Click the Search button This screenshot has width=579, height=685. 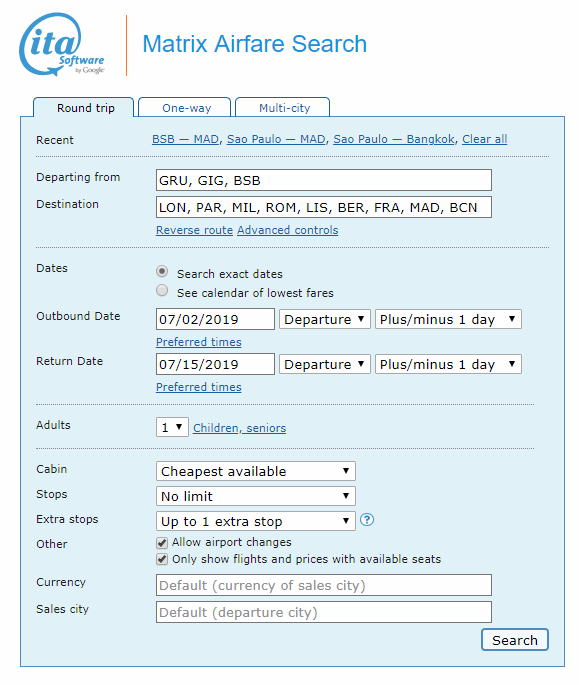[x=515, y=640]
